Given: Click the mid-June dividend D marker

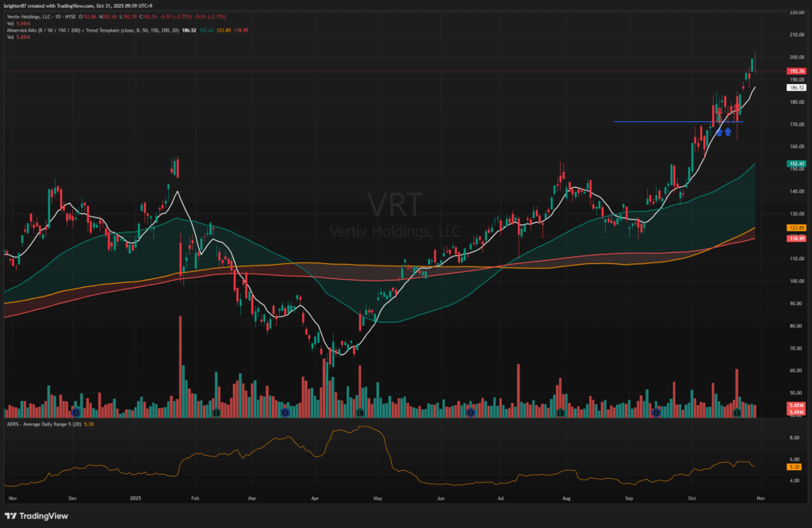Looking at the screenshot, I should (x=470, y=413).
